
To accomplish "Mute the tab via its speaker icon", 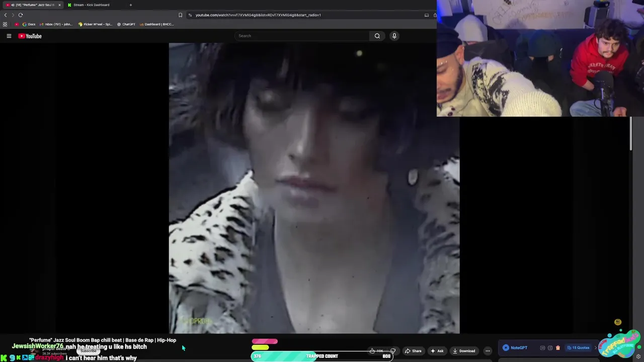I will (x=13, y=5).
